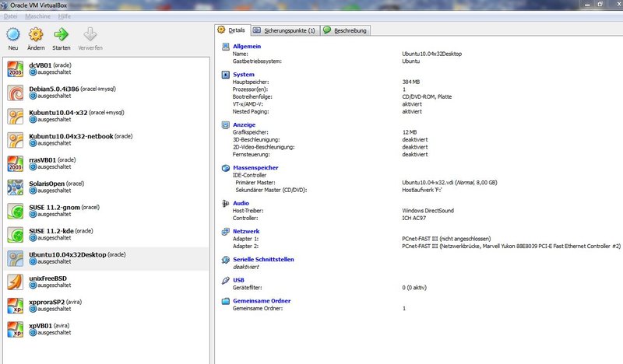The image size is (623, 364).
Task: Click the CD/DVD-ROM, Platte boot order value
Action: 427,97
